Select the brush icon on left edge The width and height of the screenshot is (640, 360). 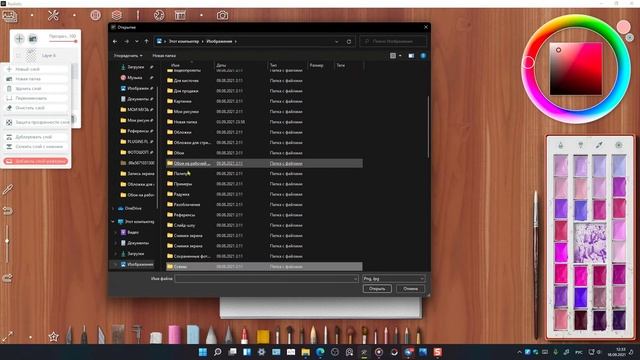[x=7, y=190]
